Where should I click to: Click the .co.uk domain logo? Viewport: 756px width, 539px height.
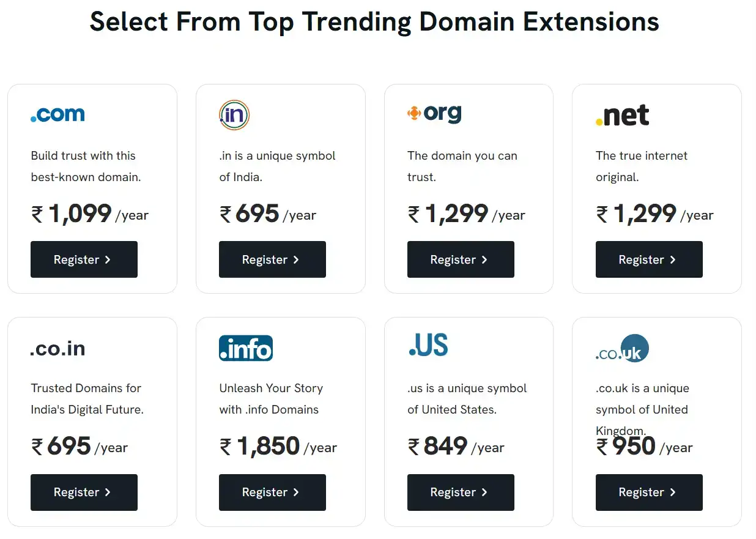click(x=622, y=349)
